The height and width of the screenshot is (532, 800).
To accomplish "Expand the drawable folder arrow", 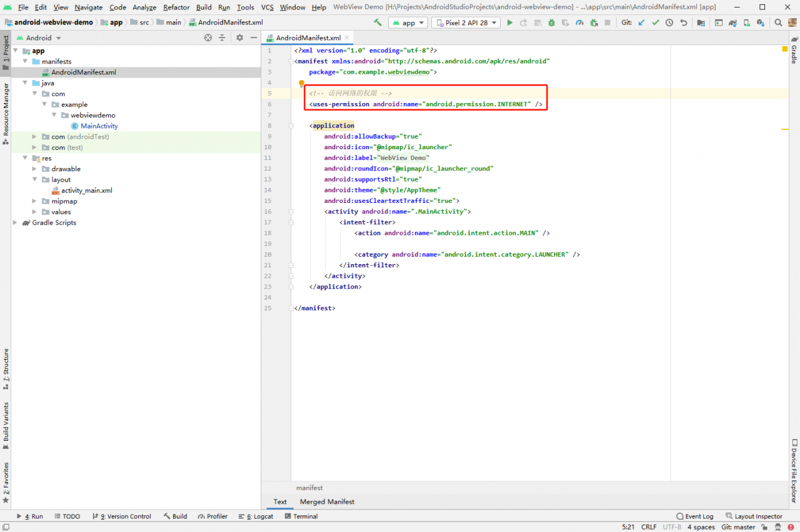I will coord(35,169).
